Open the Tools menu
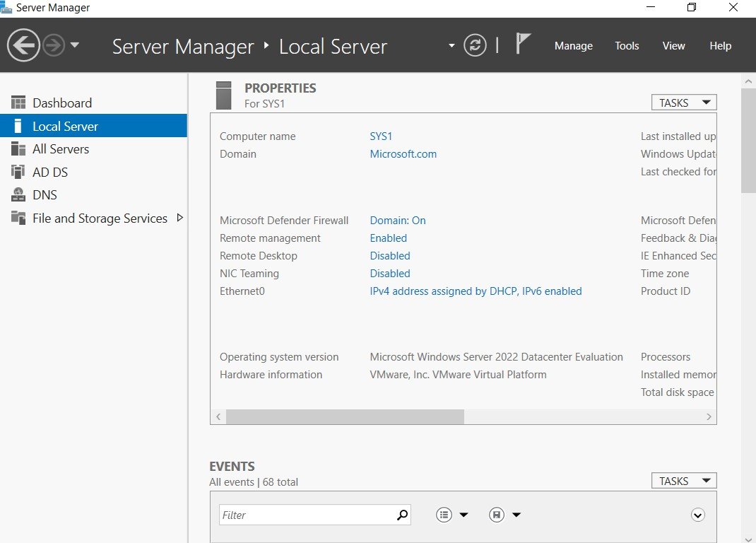756x543 pixels. click(627, 46)
